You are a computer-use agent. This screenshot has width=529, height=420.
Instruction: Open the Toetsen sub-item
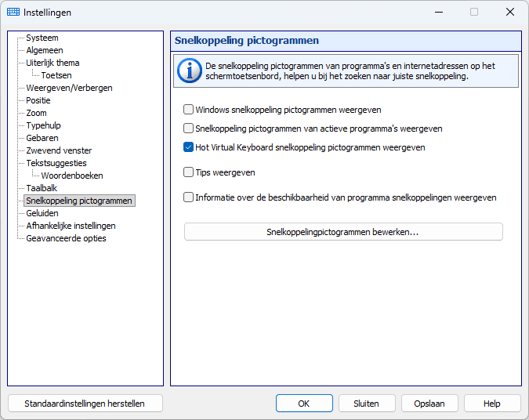pyautogui.click(x=56, y=75)
